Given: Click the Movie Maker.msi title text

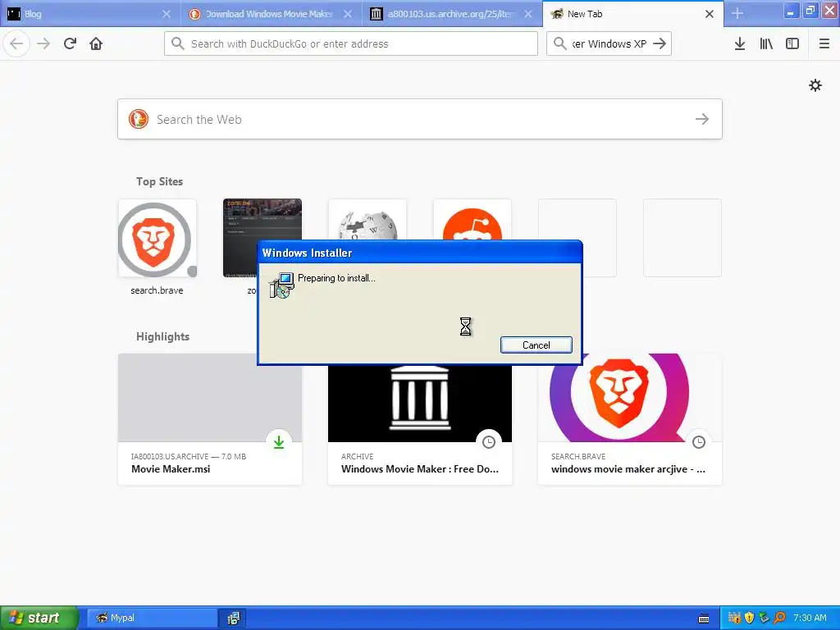Looking at the screenshot, I should click(x=171, y=468).
